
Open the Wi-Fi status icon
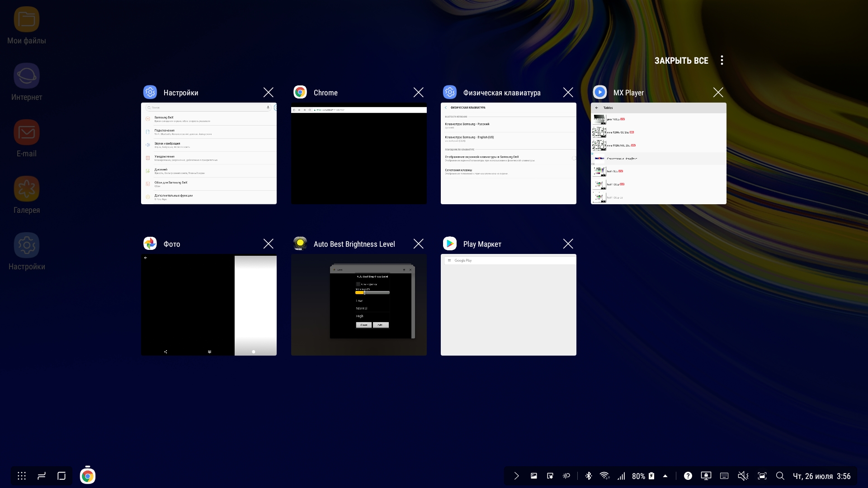click(x=604, y=476)
